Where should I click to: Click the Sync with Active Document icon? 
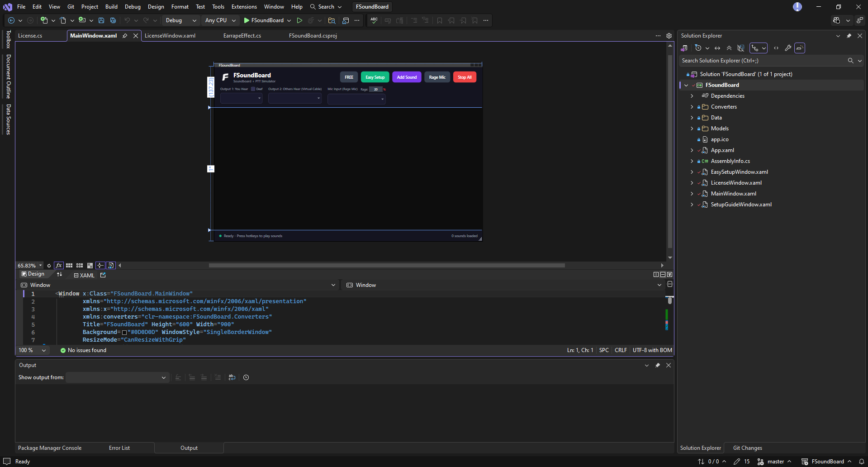point(717,48)
